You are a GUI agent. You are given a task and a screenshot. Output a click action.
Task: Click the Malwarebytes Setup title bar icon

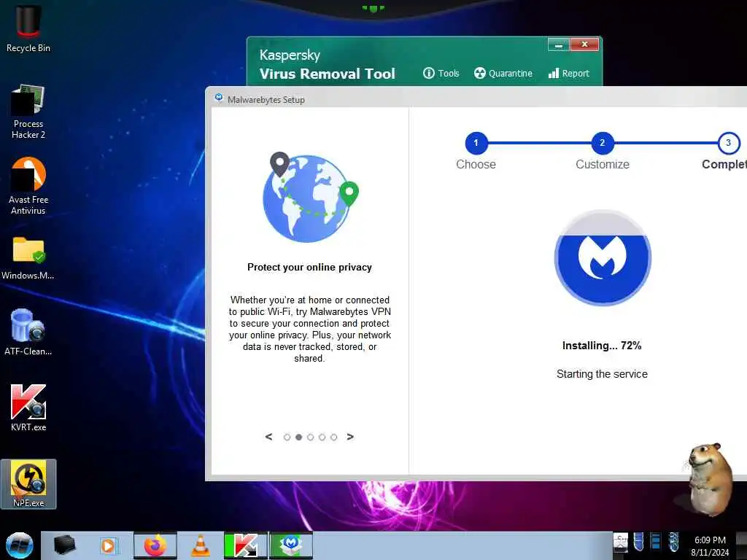point(219,98)
